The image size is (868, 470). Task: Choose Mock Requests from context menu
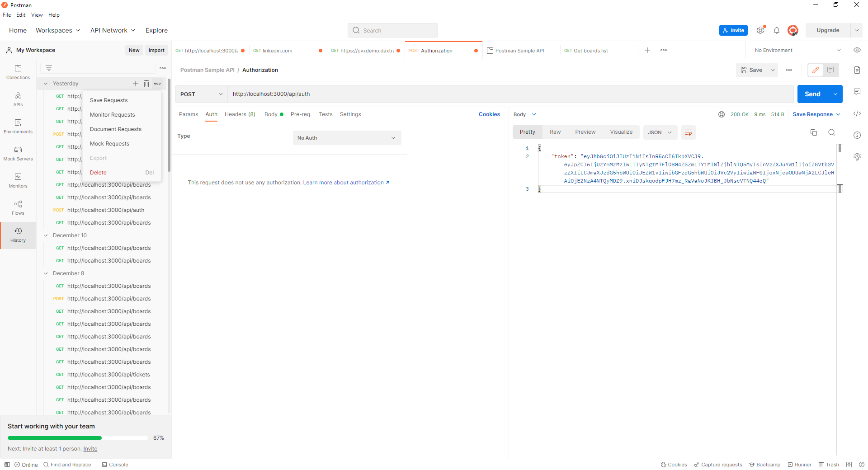122,144
